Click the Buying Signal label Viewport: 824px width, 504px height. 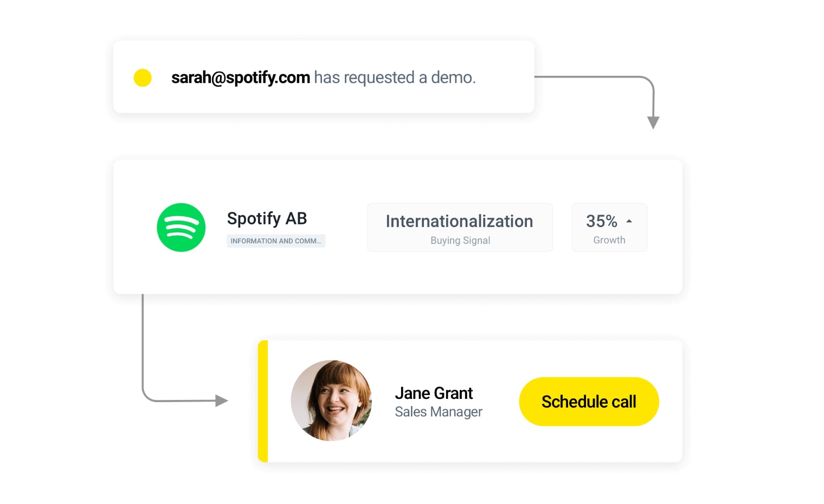460,241
